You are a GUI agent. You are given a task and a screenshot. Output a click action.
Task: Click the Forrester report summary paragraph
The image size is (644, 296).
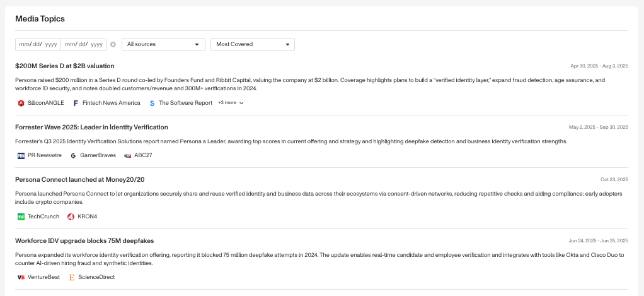(291, 141)
